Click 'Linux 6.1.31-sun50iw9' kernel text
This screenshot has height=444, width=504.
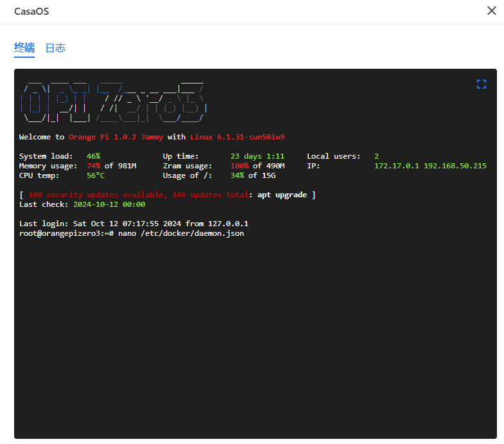coord(237,137)
